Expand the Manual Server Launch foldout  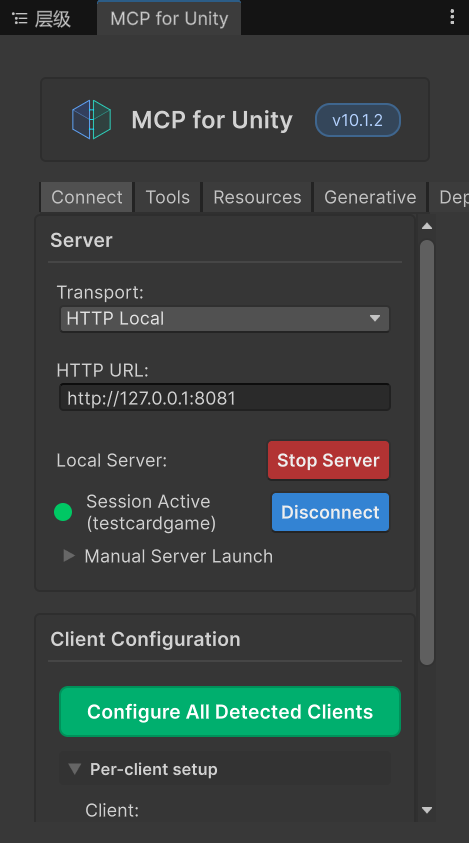168,556
